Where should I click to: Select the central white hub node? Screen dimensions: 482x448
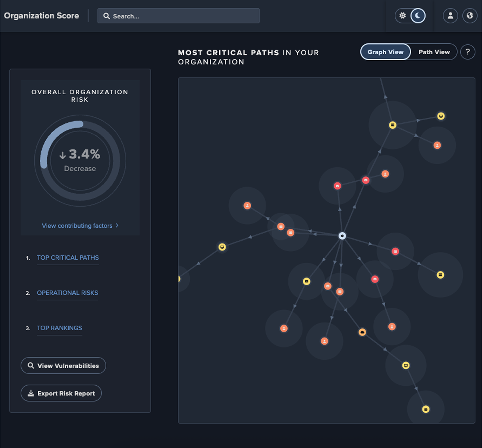(342, 236)
